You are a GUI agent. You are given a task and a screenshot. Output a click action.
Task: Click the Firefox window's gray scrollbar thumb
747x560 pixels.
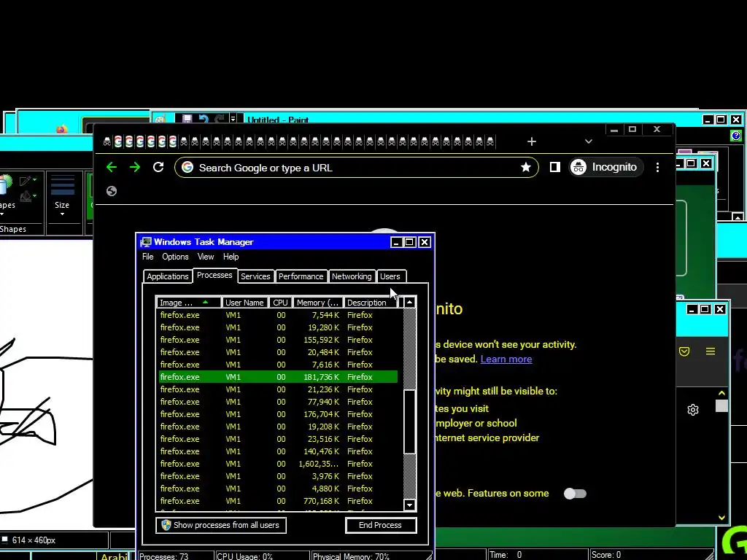click(x=721, y=405)
